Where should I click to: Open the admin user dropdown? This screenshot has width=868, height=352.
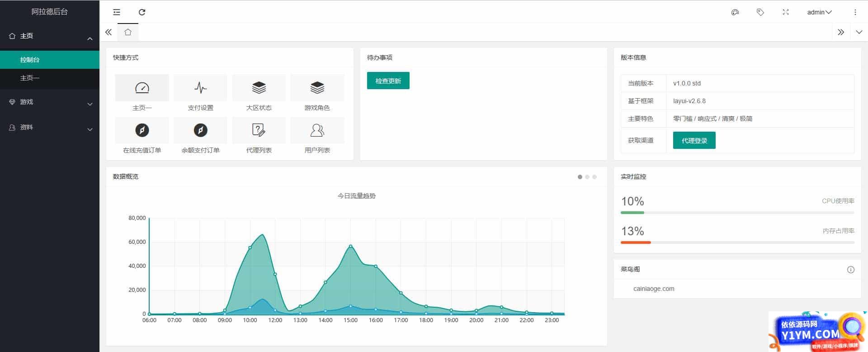(x=819, y=12)
